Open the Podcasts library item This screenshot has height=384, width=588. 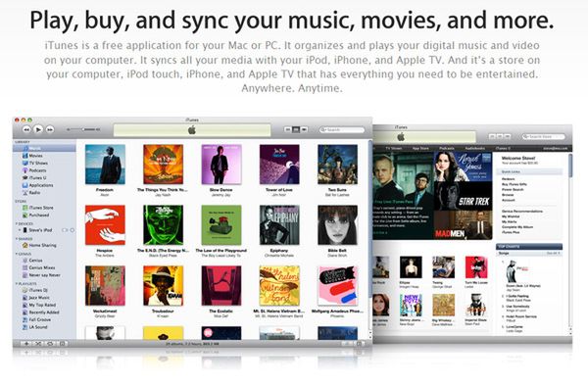point(37,170)
